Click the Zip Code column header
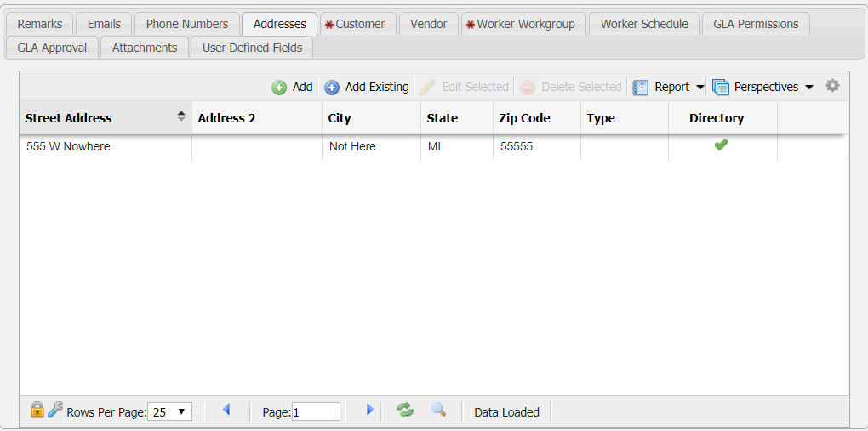Viewport: 868px width, 431px height. point(524,118)
